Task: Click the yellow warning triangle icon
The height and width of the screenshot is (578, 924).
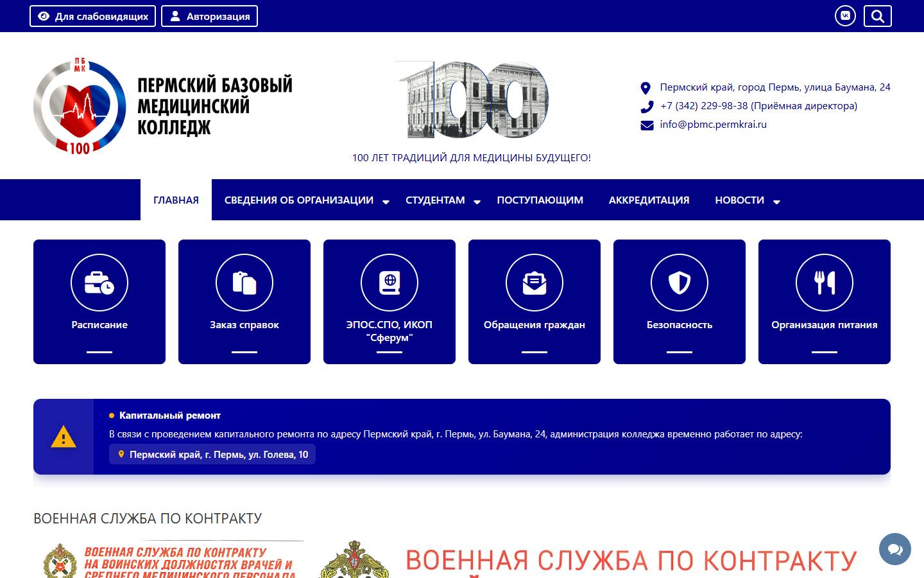Action: coord(64,437)
